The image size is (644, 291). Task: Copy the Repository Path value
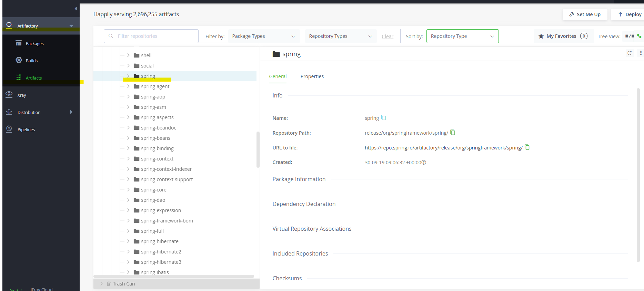pos(453,133)
